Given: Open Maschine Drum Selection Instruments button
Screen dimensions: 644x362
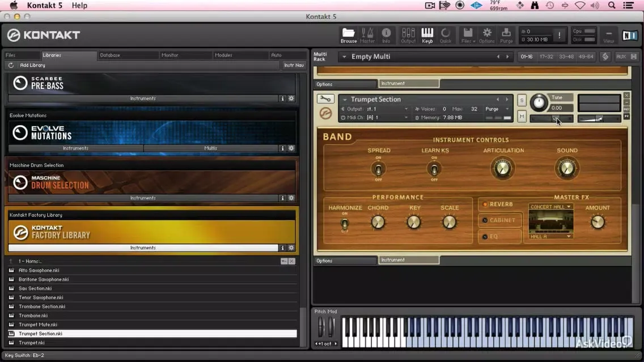Looking at the screenshot, I should click(143, 198).
